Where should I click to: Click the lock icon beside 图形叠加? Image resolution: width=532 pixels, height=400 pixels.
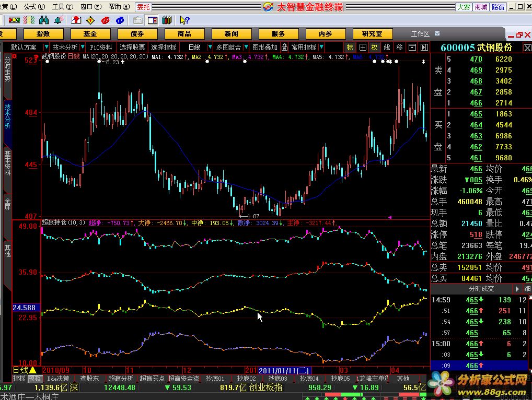click(285, 47)
